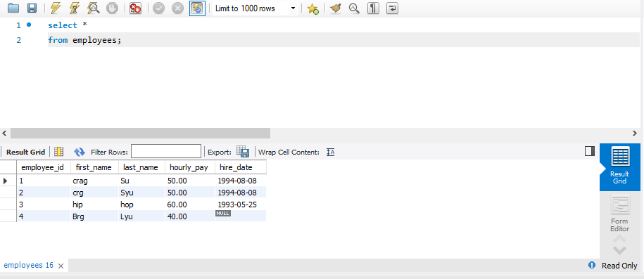
Task: Switch to Result Grid side tab
Action: click(619, 167)
